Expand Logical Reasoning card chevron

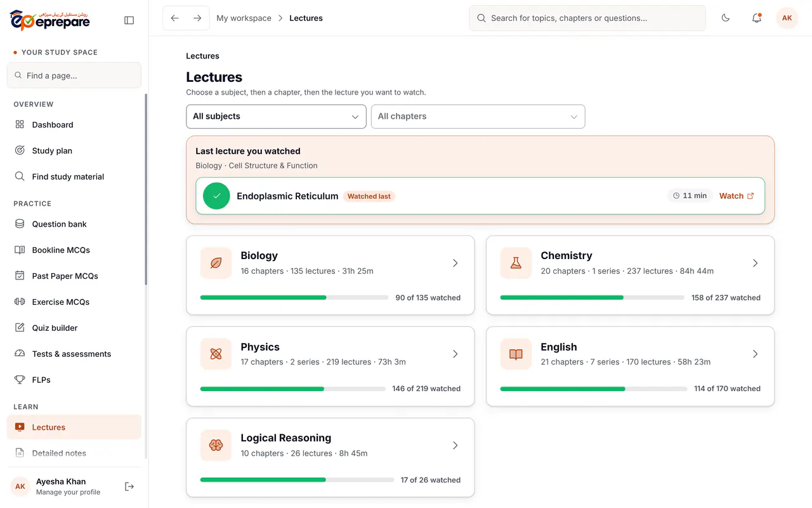click(455, 446)
